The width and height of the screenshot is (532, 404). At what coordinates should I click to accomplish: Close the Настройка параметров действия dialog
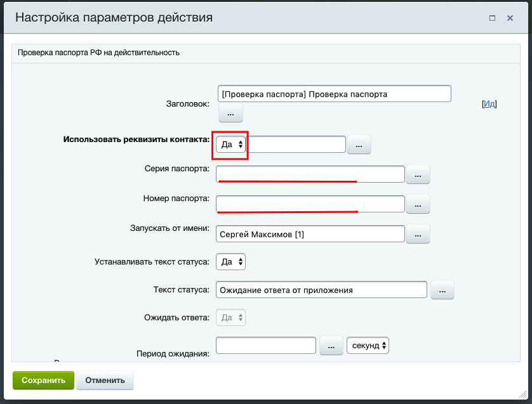coord(510,18)
